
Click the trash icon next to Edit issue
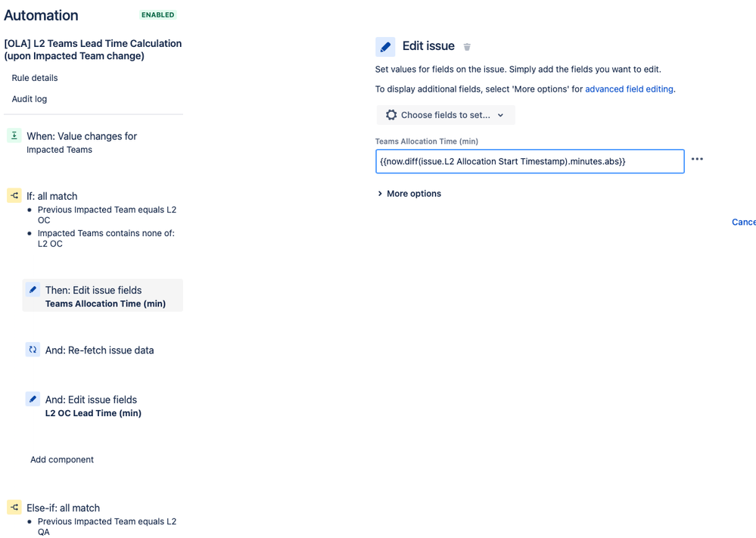(x=467, y=46)
